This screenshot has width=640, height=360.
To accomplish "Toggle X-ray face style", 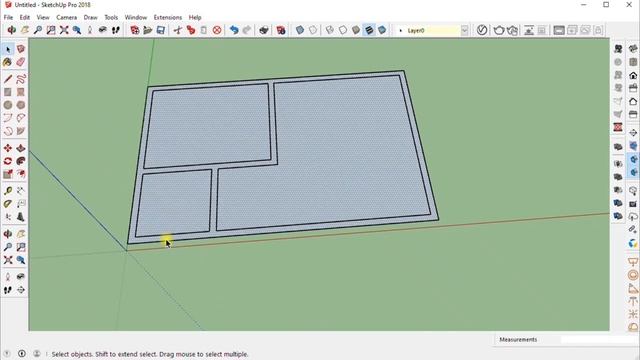I will [x=300, y=30].
